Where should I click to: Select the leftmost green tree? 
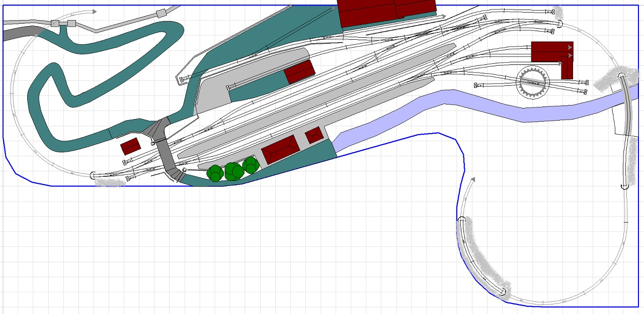click(x=215, y=173)
